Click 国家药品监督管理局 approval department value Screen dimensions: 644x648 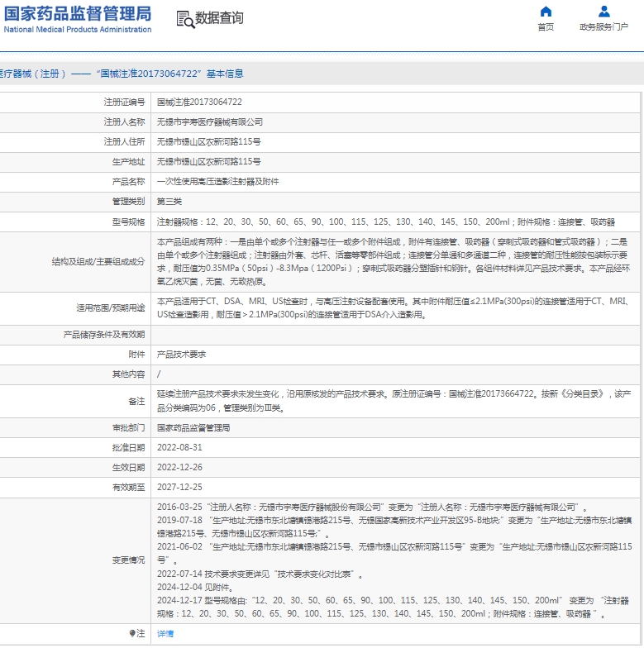(193, 428)
